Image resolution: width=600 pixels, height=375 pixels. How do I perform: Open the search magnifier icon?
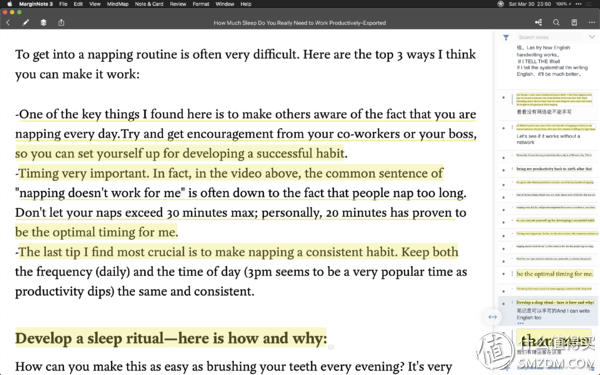(x=556, y=23)
